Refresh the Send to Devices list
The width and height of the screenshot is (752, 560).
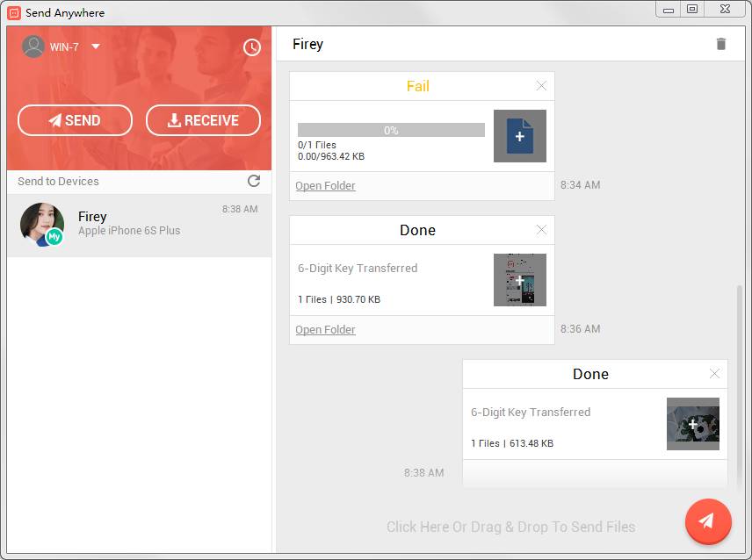tap(254, 181)
